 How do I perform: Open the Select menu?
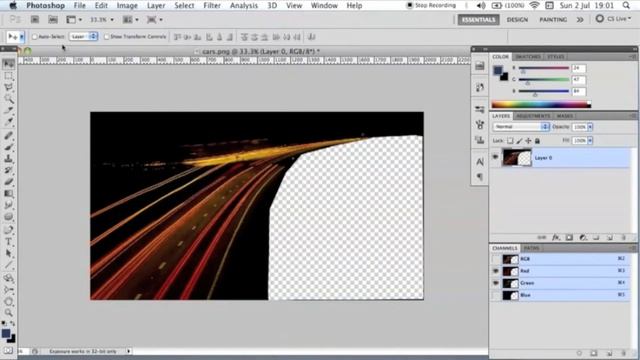184,6
